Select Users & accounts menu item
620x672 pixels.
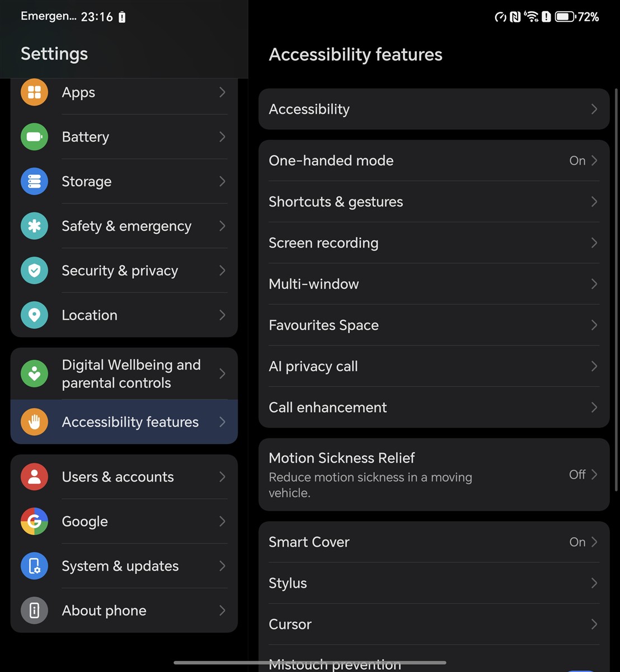click(124, 477)
